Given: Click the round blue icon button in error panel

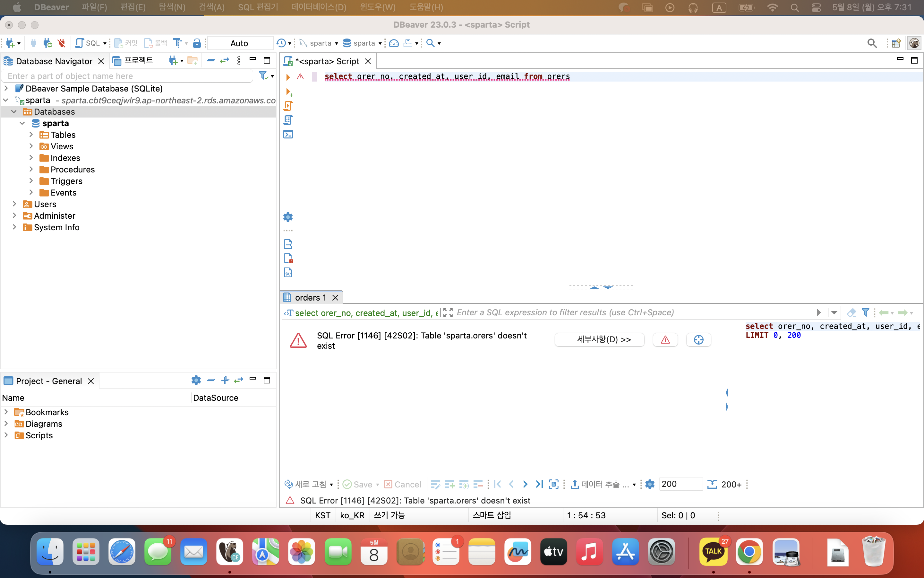Looking at the screenshot, I should click(699, 340).
